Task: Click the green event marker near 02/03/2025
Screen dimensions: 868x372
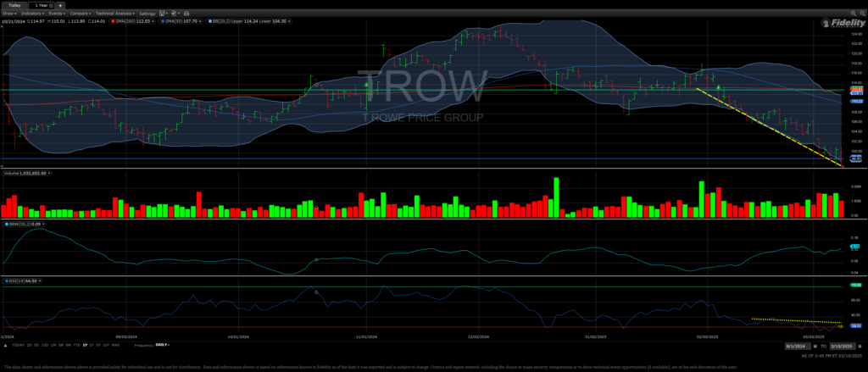Action: (x=718, y=88)
